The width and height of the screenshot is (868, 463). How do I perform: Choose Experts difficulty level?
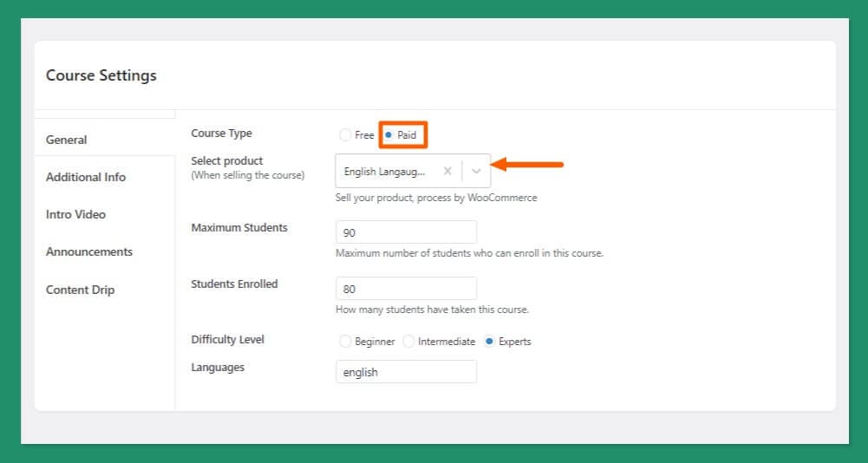pyautogui.click(x=490, y=342)
